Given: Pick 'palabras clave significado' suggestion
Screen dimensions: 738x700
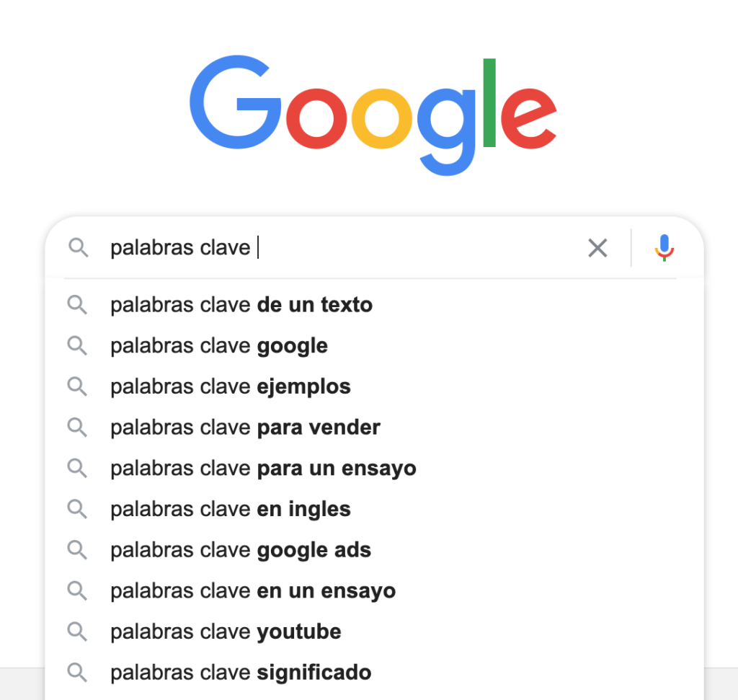Looking at the screenshot, I should (241, 673).
